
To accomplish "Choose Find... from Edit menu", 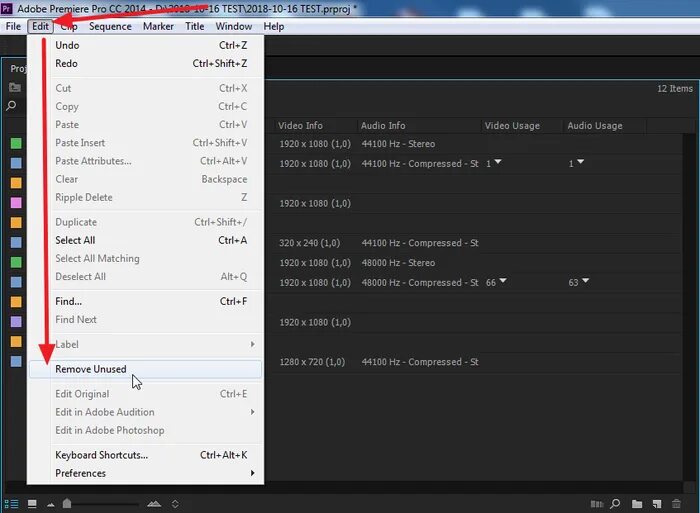I will pyautogui.click(x=146, y=301).
